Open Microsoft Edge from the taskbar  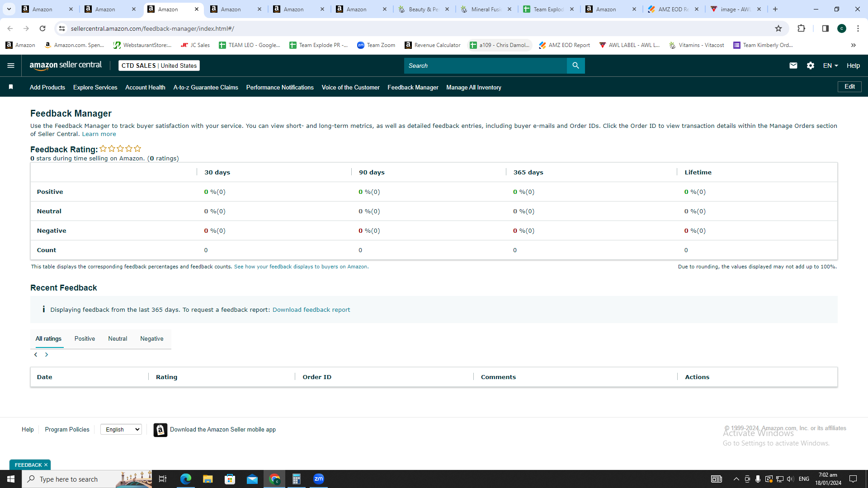pyautogui.click(x=185, y=479)
